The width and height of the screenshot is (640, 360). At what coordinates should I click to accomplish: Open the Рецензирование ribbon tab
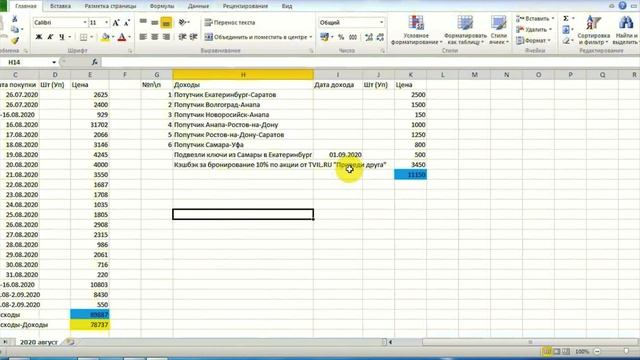coord(245,6)
